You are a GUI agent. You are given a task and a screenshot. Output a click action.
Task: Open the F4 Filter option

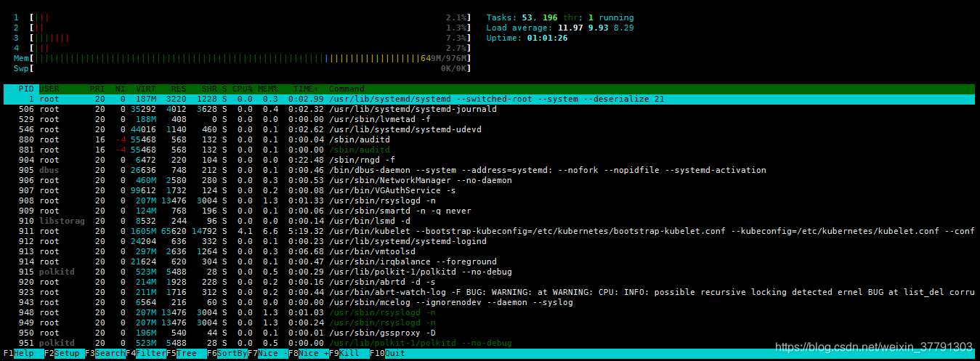(x=145, y=353)
